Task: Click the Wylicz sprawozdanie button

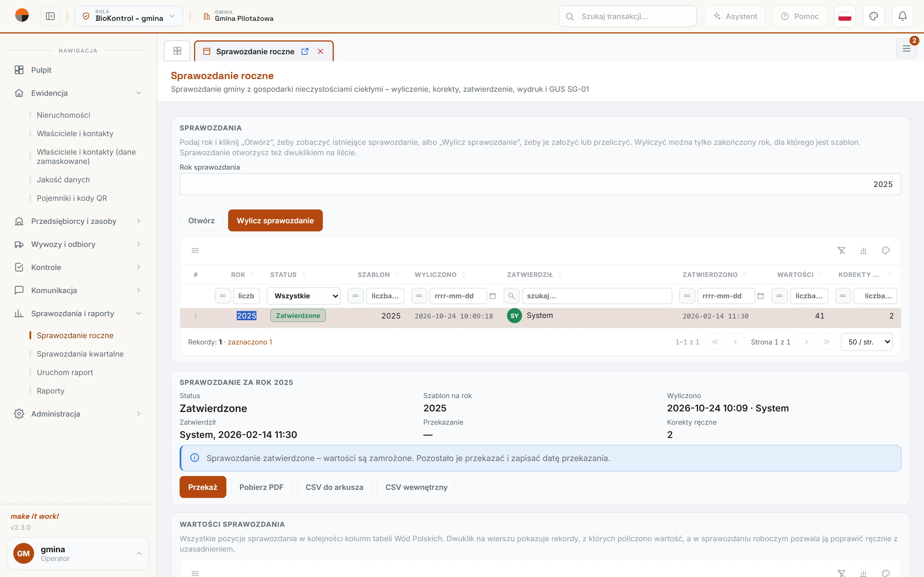Action: (x=275, y=221)
